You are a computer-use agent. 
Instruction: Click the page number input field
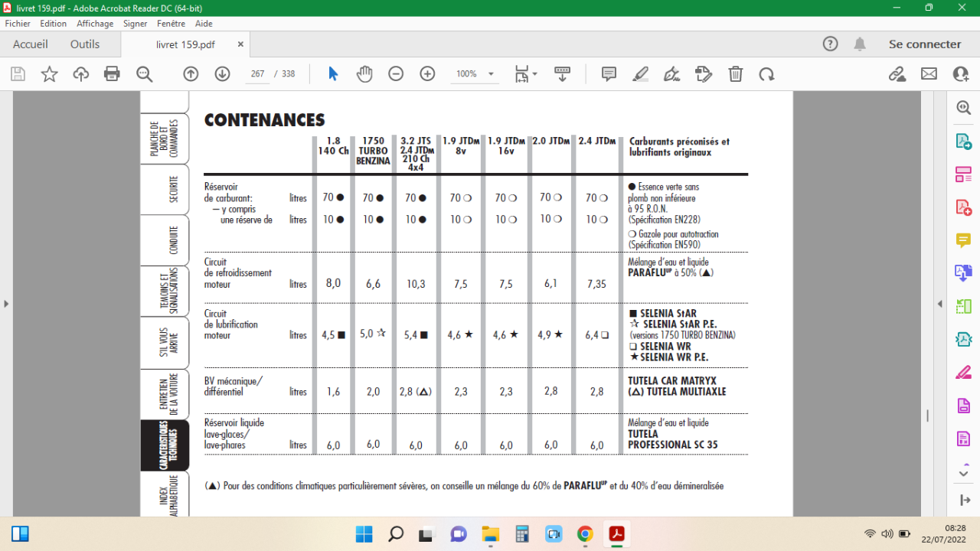(257, 74)
